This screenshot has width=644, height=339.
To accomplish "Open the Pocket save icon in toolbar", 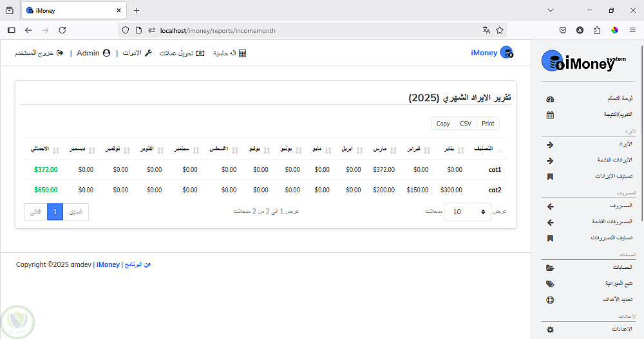I will [x=563, y=30].
